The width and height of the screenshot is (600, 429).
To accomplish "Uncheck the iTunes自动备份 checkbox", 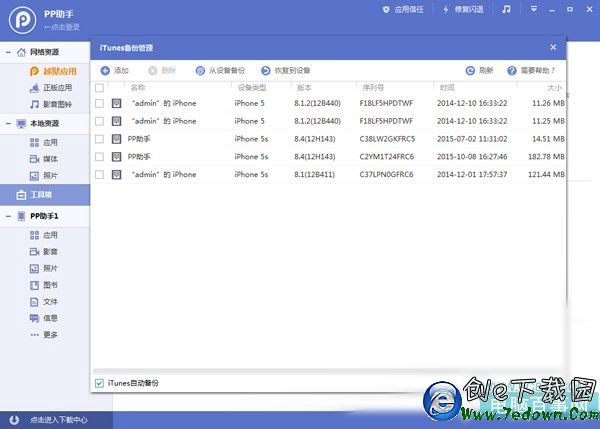I will (99, 383).
